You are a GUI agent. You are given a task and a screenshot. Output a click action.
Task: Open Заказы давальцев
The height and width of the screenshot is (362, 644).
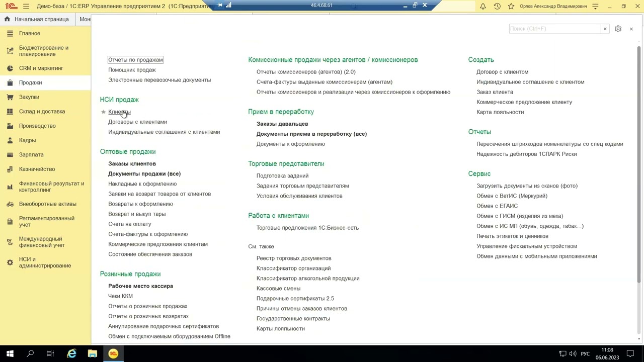coord(282,124)
